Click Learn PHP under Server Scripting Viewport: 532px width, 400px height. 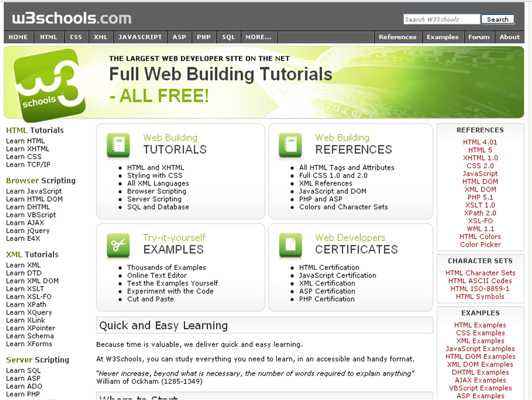click(x=23, y=394)
